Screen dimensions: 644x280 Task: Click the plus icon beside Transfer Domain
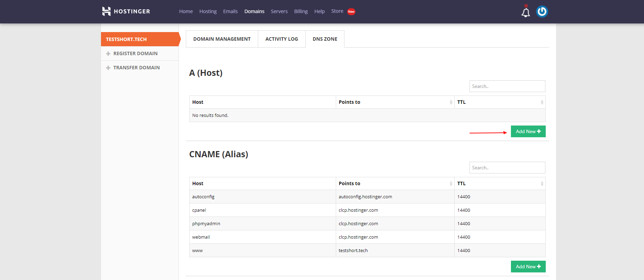[x=108, y=68]
